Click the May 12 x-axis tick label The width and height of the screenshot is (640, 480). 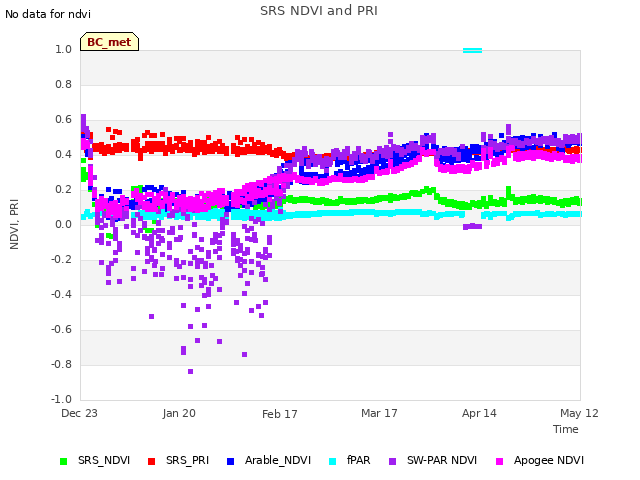click(579, 413)
